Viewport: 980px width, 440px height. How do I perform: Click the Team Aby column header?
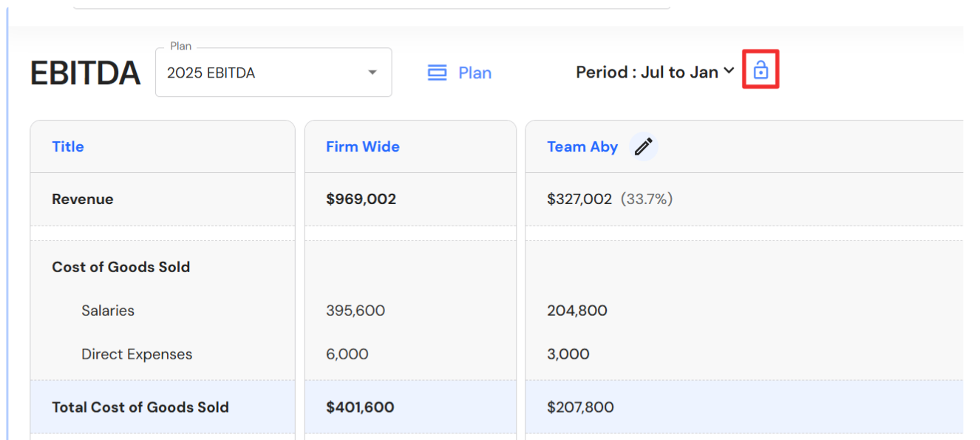582,146
